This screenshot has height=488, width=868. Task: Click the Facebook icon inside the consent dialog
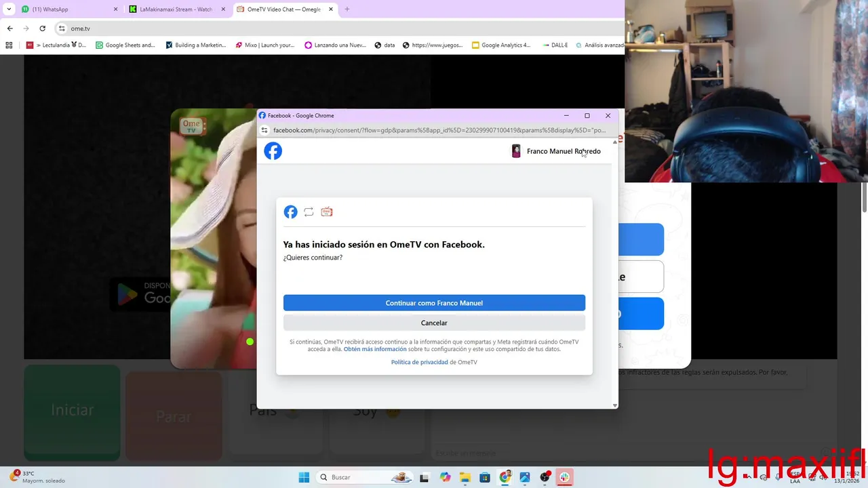290,212
